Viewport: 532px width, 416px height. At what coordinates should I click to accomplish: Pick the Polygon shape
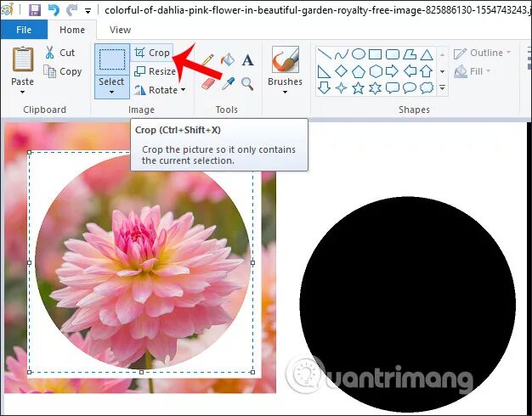coord(410,54)
